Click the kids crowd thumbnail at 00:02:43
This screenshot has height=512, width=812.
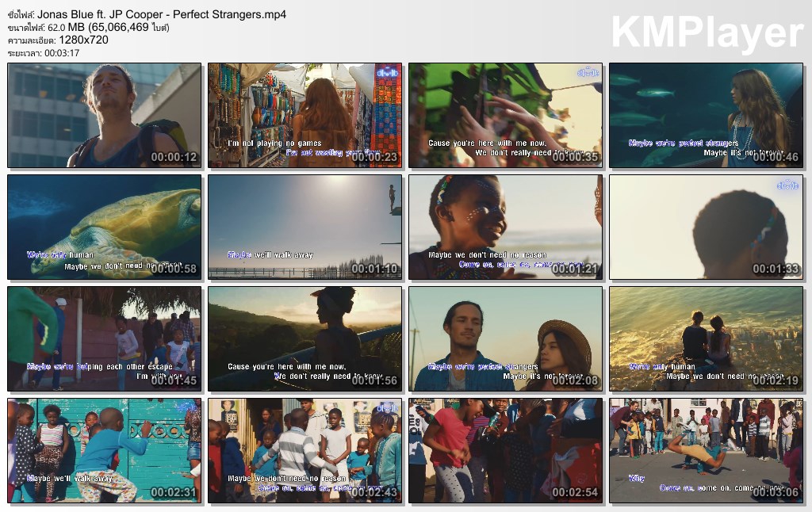305,450
